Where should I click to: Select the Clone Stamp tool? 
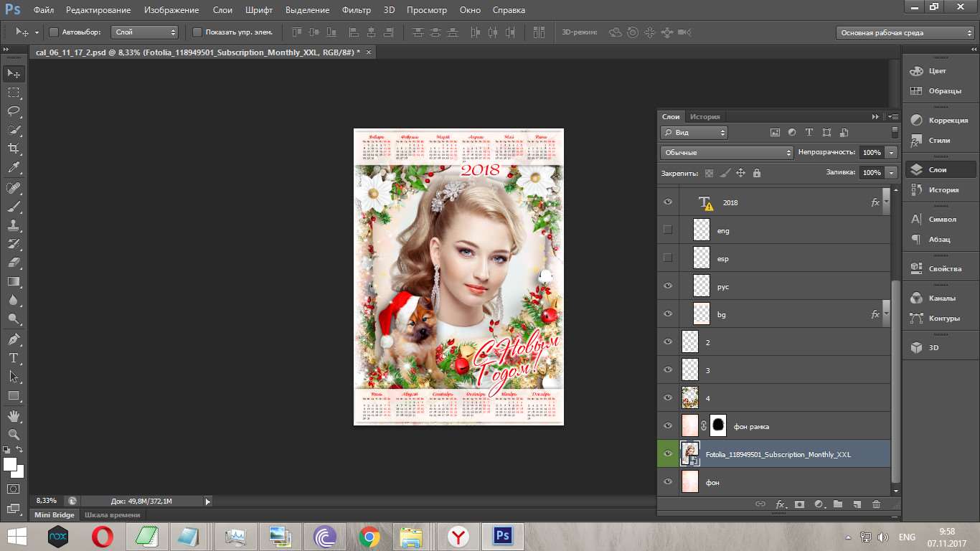pyautogui.click(x=14, y=225)
